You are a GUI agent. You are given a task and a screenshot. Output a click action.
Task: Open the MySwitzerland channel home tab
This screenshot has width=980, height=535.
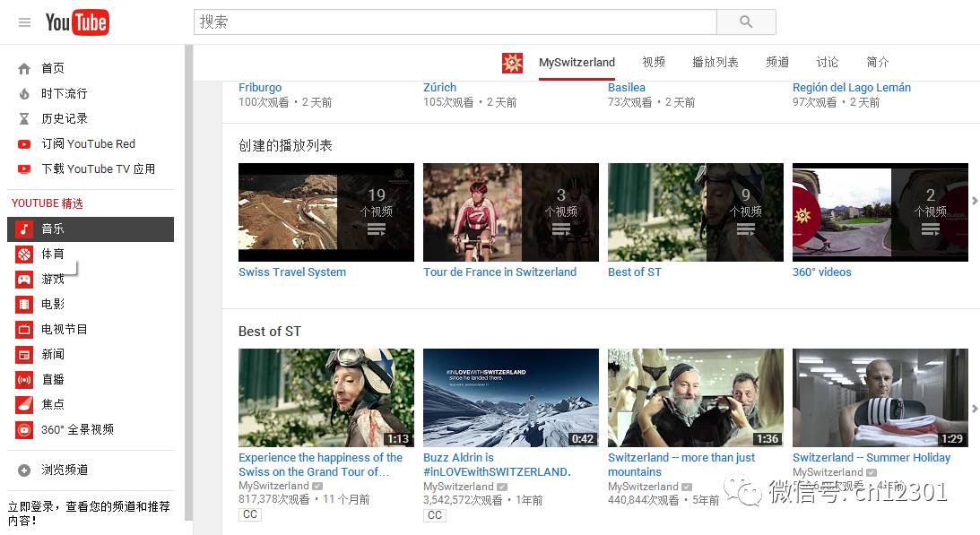point(577,63)
